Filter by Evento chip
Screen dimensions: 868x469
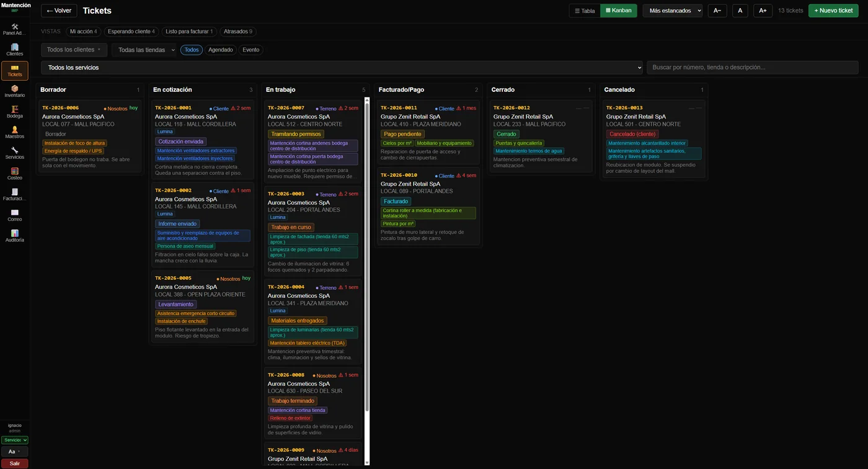tap(251, 50)
